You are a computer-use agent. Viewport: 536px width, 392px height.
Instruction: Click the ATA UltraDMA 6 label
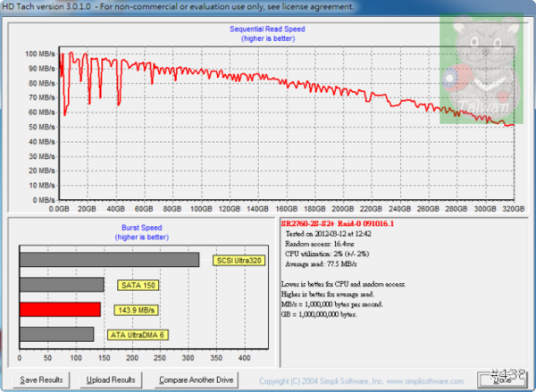click(x=139, y=334)
